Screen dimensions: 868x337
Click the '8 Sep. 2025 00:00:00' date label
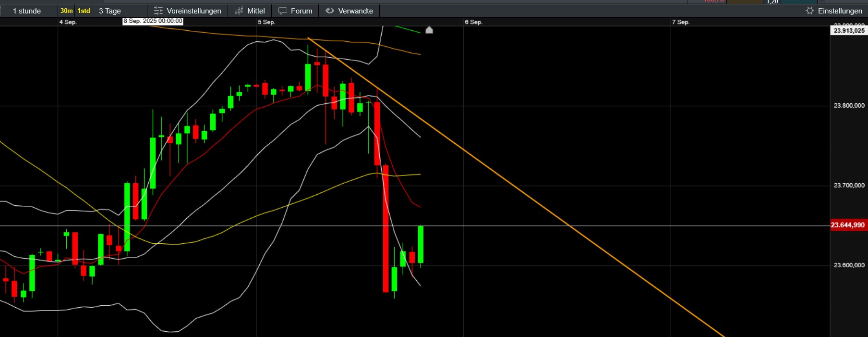coord(153,21)
